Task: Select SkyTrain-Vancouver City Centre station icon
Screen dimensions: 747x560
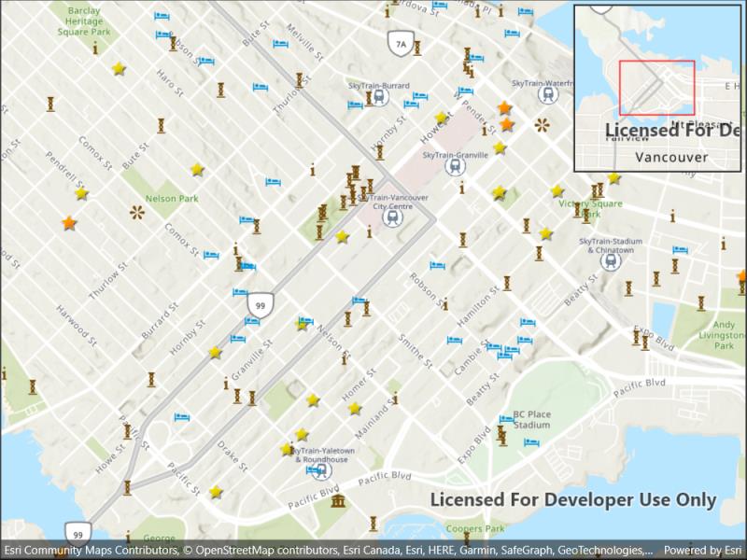Action: (x=392, y=218)
